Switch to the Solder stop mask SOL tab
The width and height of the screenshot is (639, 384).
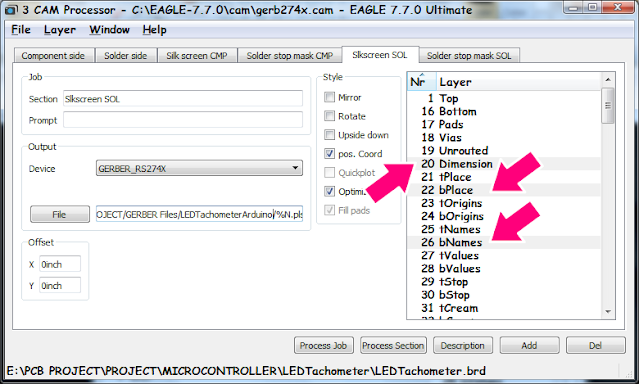click(x=469, y=55)
